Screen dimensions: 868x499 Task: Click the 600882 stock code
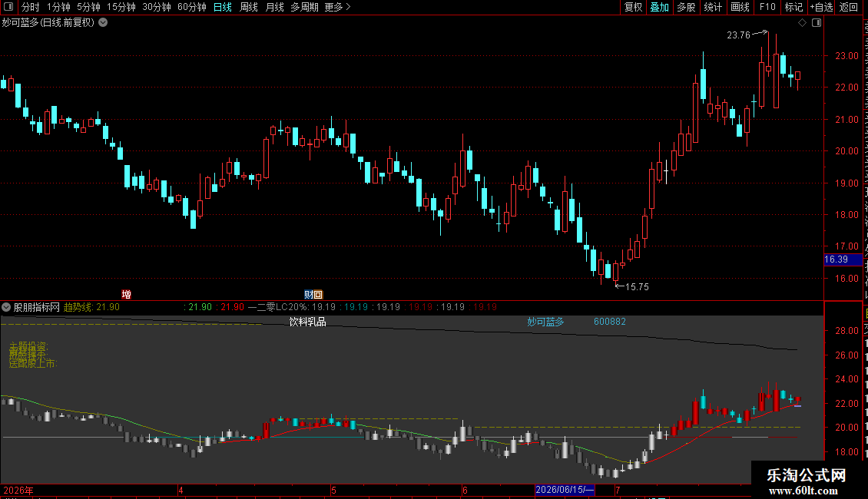pyautogui.click(x=609, y=322)
